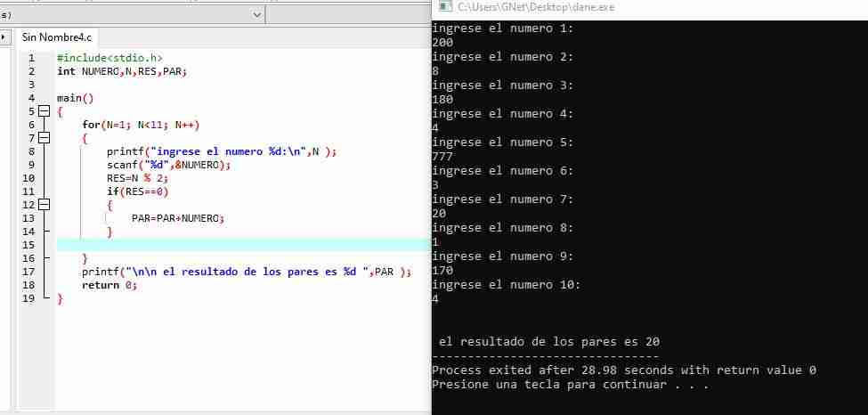Image resolution: width=868 pixels, height=415 pixels.
Task: Click the return 0; statement
Action: [x=109, y=285]
